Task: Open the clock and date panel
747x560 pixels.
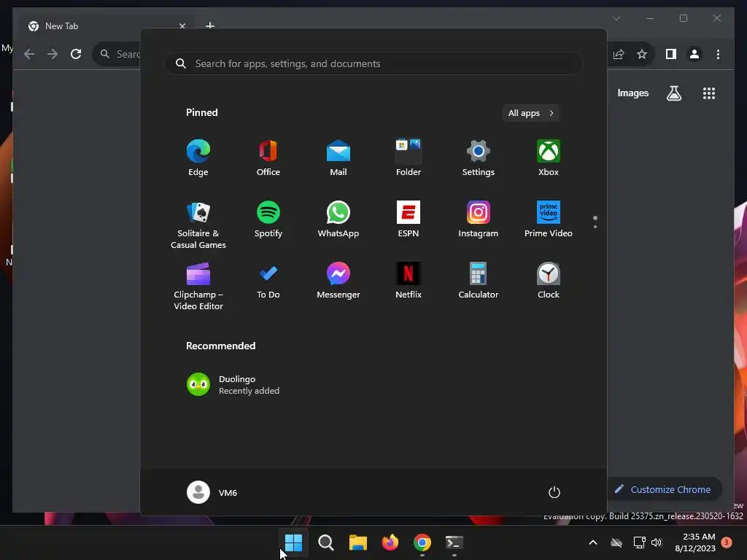Action: tap(695, 542)
